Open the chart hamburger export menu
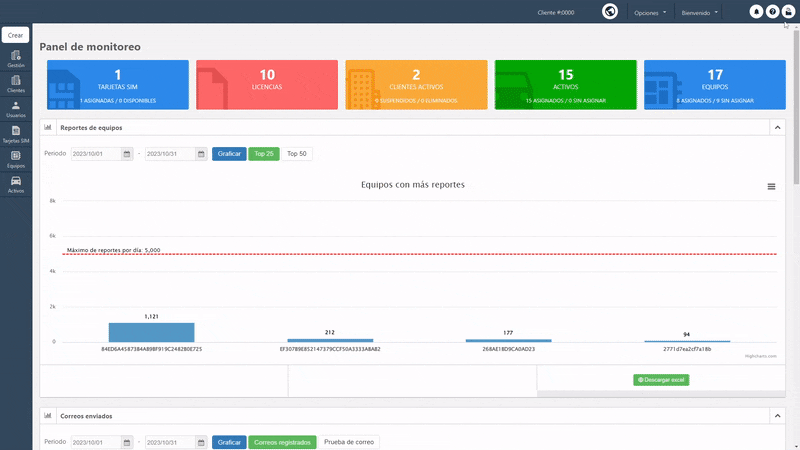The image size is (800, 450). tap(771, 187)
